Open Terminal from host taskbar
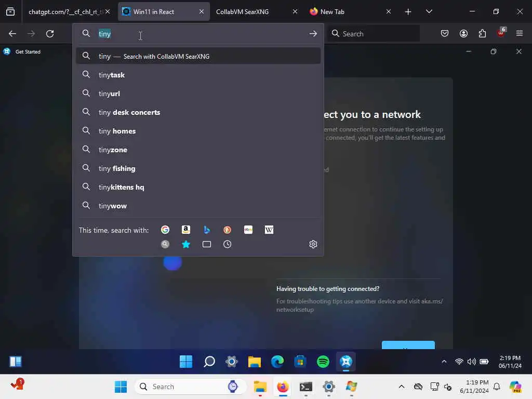Image resolution: width=532 pixels, height=399 pixels. 305,387
